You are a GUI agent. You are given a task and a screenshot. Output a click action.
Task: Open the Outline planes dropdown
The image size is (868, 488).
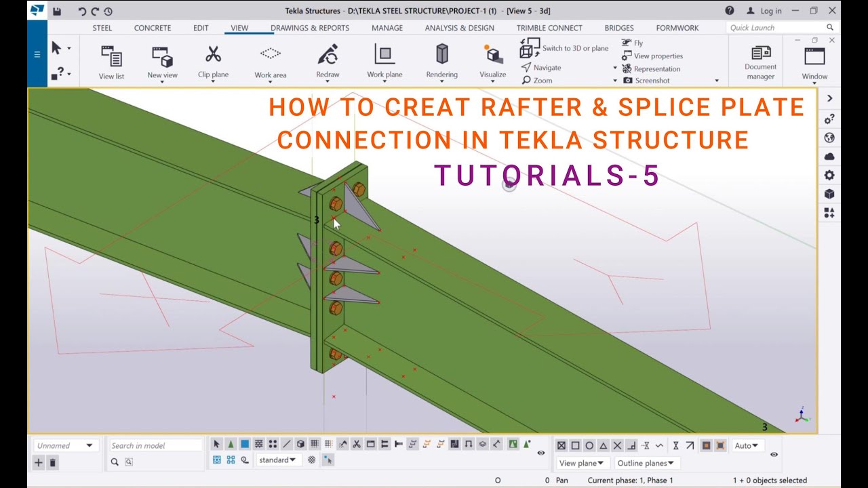coord(647,463)
